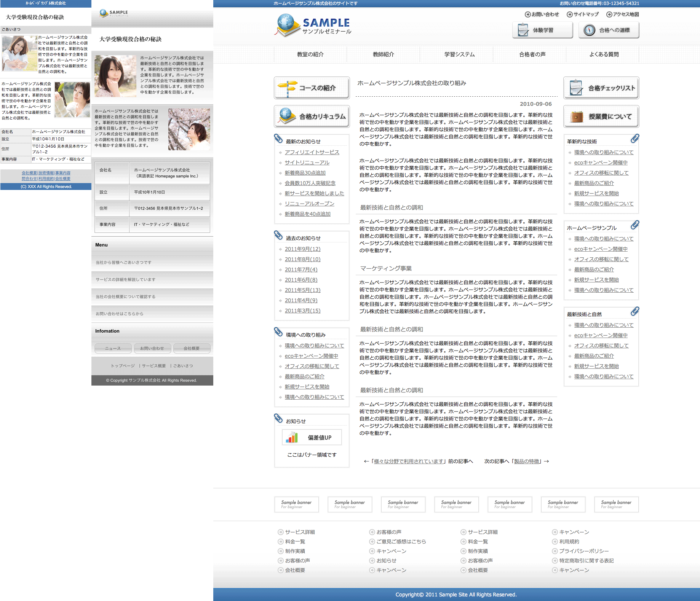Click the 合格への道標 compass icon button
The width and height of the screenshot is (700, 601).
point(609,30)
